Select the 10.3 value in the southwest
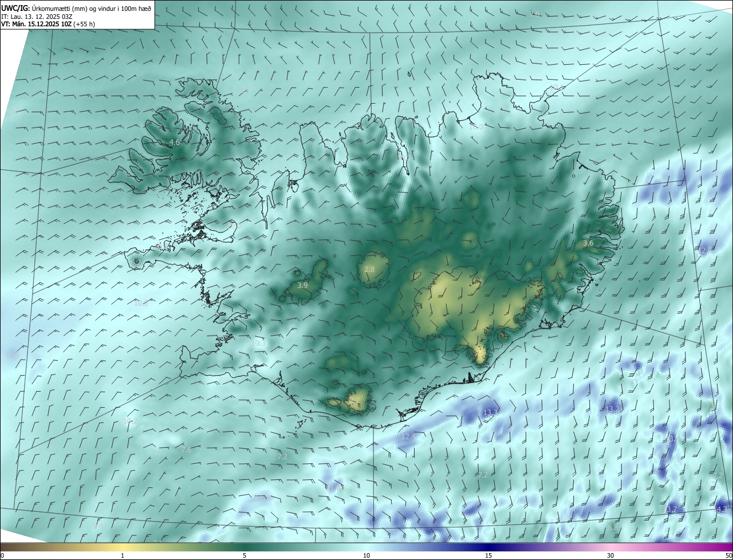 (x=259, y=344)
